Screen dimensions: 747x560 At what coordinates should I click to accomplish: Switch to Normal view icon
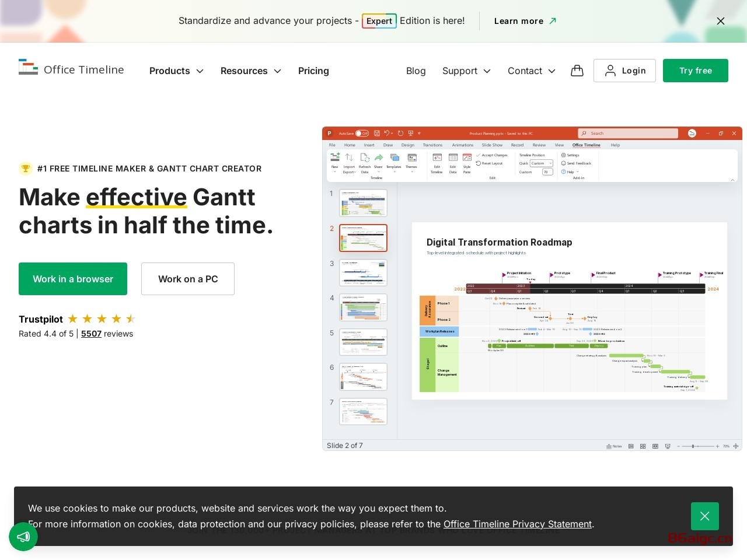click(x=631, y=446)
